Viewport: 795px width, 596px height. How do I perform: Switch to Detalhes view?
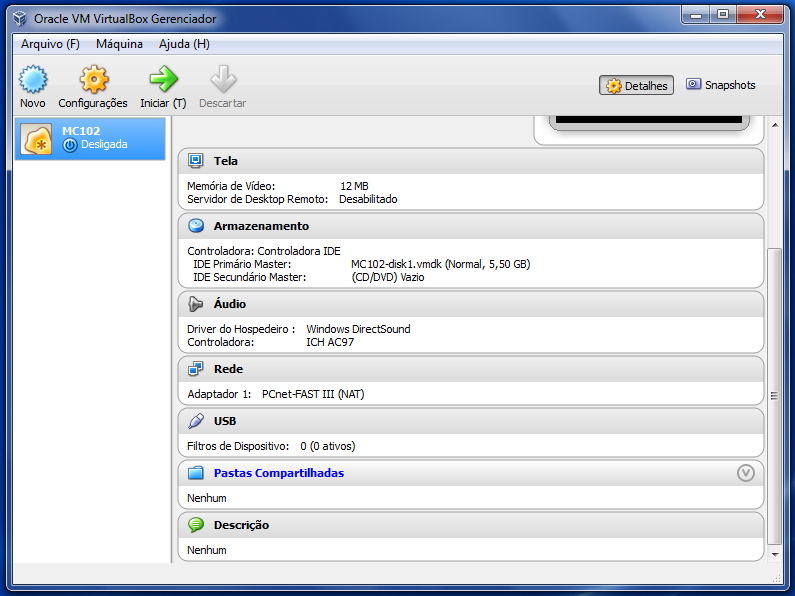tap(636, 85)
